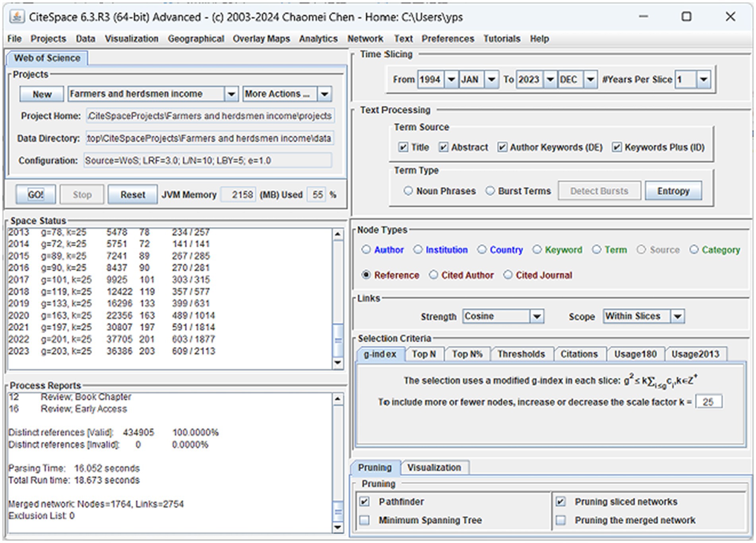This screenshot has height=543, width=756.
Task: Select the Web of Science tab
Action: (47, 58)
